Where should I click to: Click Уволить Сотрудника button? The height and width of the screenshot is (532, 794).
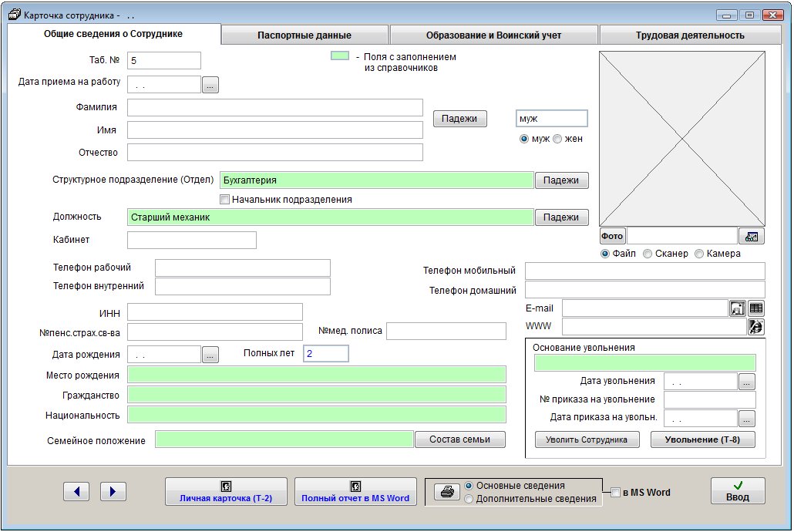587,439
